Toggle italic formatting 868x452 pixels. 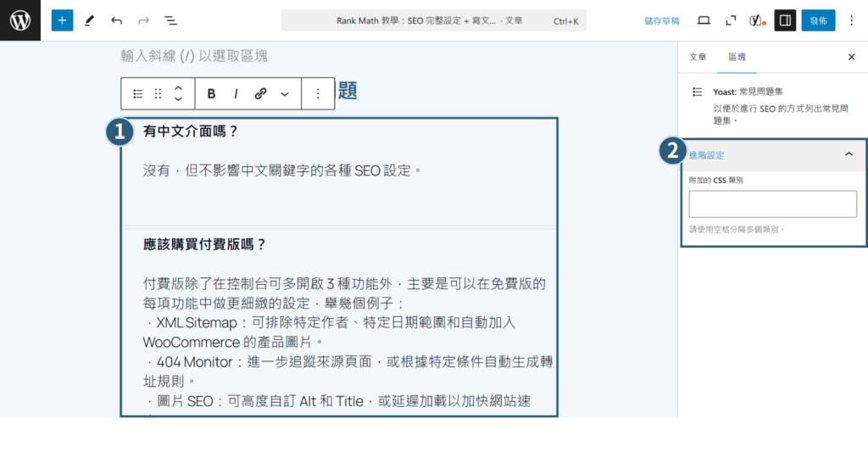tap(236, 93)
